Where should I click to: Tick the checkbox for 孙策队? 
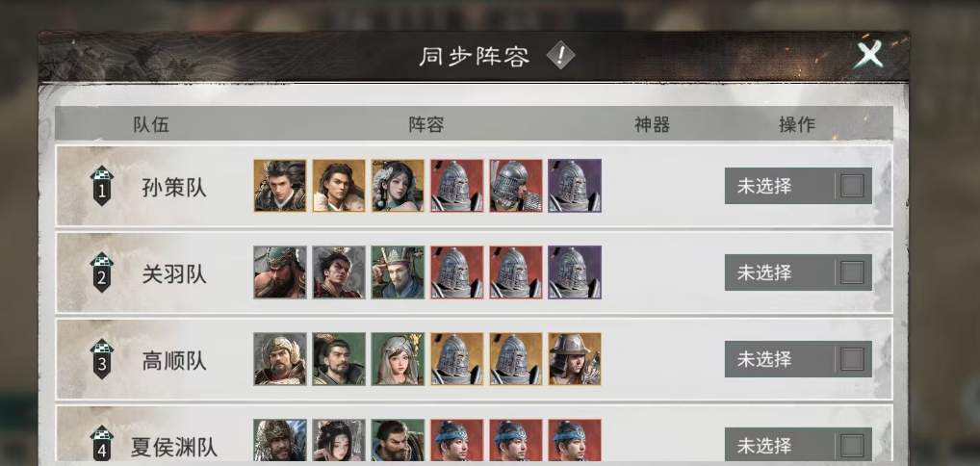(x=852, y=186)
